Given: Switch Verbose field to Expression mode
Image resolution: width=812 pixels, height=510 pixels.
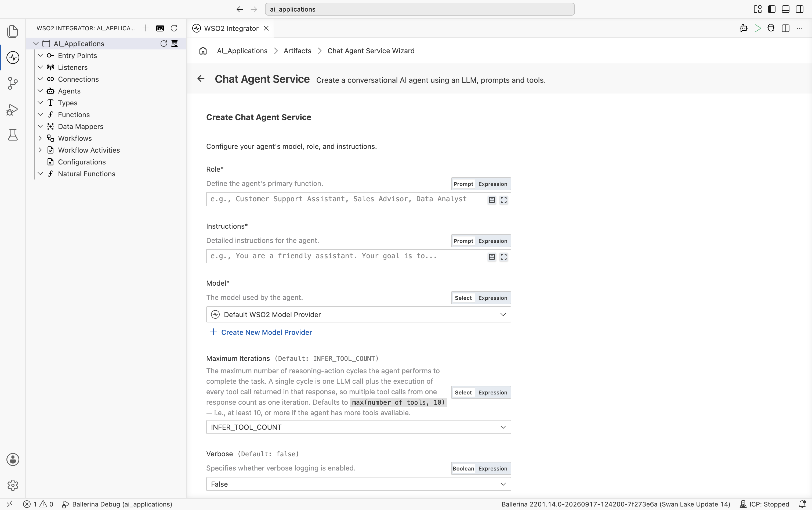Looking at the screenshot, I should point(493,468).
